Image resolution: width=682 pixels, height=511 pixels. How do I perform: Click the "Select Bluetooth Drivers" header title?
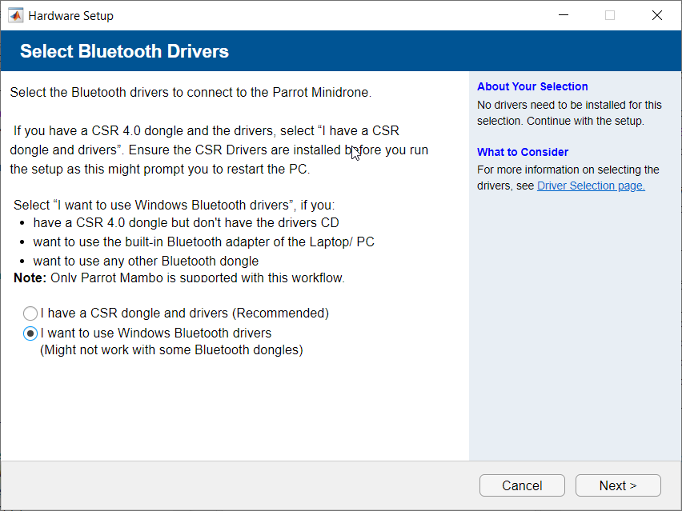124,51
